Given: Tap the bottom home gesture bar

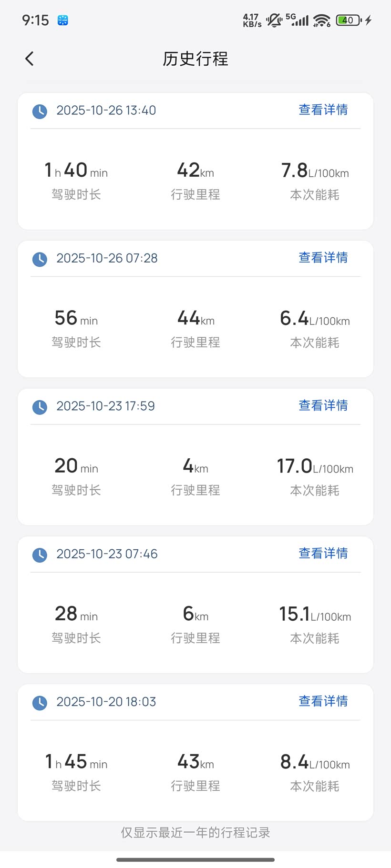Looking at the screenshot, I should click(x=195, y=860).
